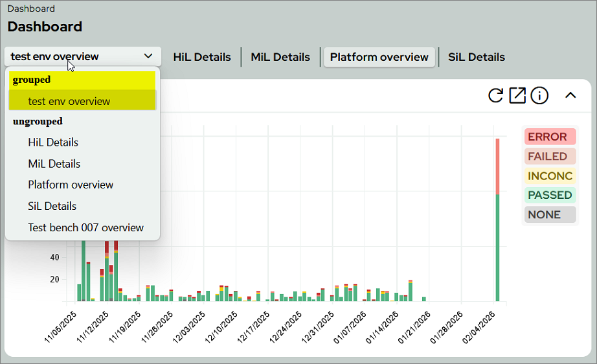Select Test bench 007 overview option
The height and width of the screenshot is (364, 597).
tap(85, 227)
